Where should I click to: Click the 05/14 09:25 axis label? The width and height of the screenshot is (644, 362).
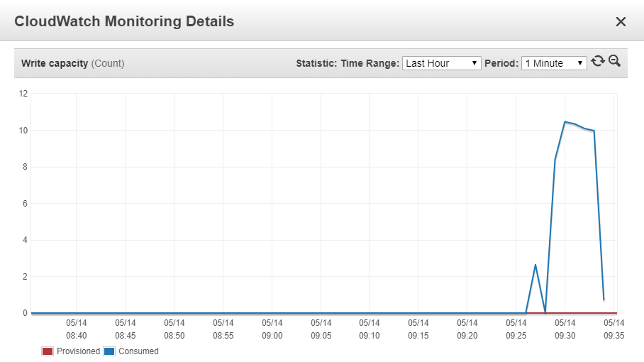(516, 329)
